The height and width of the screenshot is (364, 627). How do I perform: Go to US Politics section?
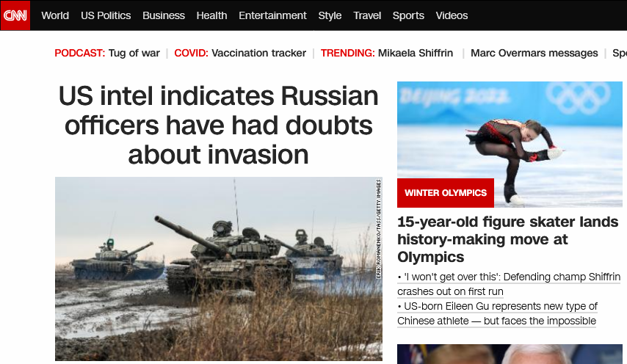pyautogui.click(x=106, y=15)
